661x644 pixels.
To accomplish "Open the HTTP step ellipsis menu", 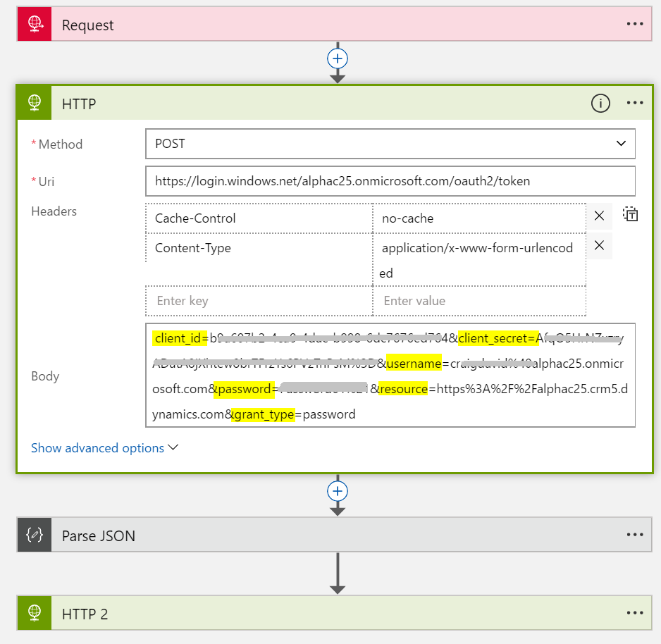I will click(x=634, y=103).
